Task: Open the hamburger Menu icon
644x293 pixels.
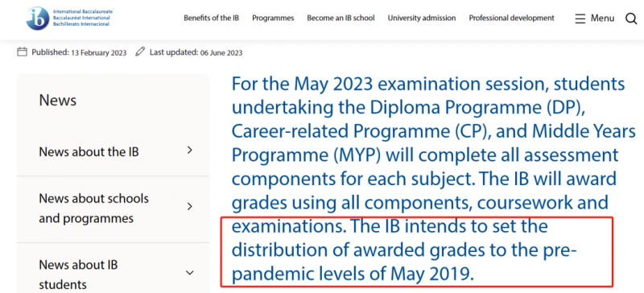Action: (580, 19)
